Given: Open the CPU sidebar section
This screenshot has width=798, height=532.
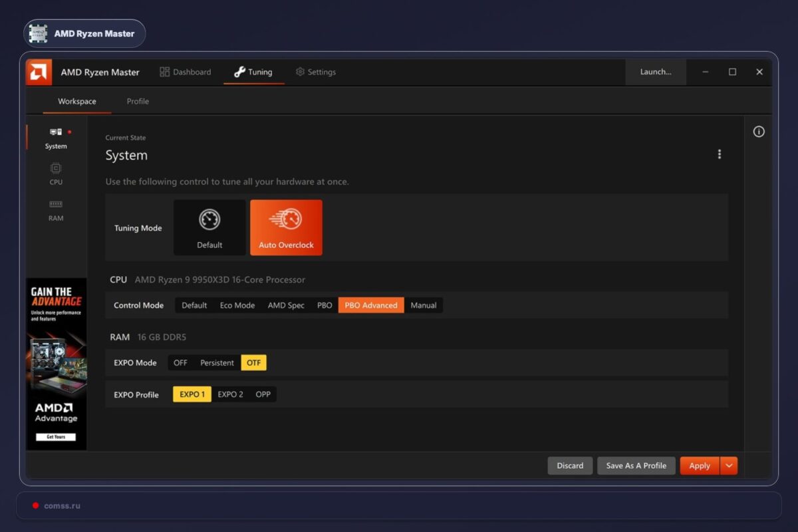Looking at the screenshot, I should coord(56,174).
